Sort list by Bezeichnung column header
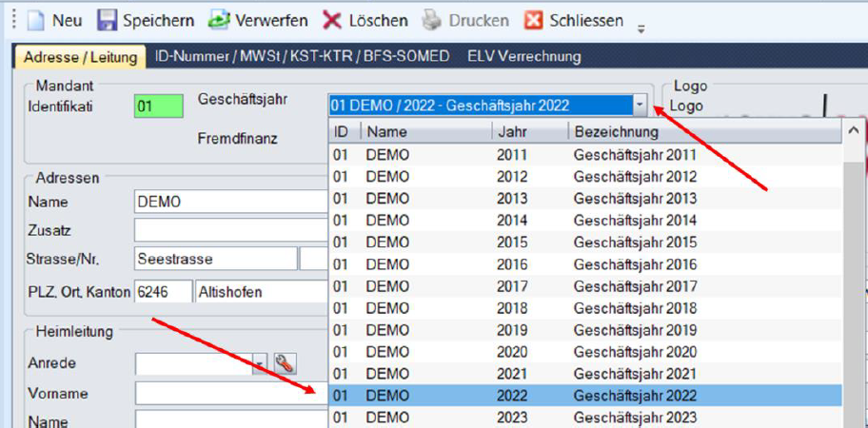 coord(704,132)
